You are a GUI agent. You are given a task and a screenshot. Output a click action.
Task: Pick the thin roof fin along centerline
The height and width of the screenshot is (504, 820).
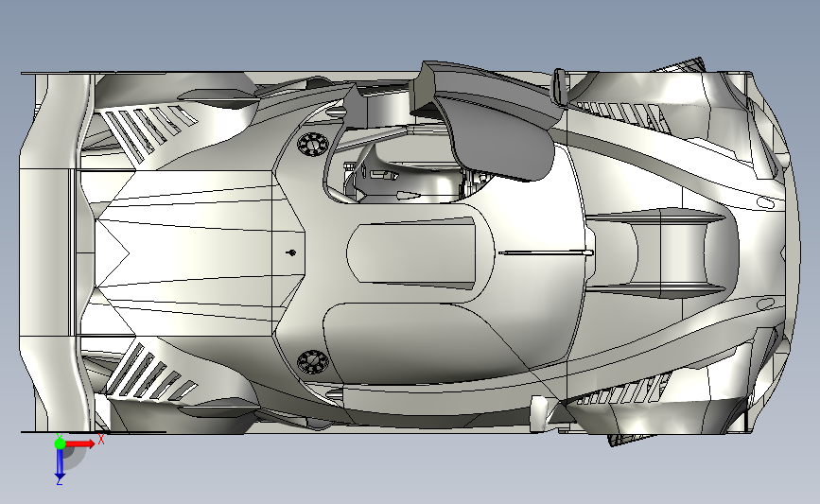click(546, 253)
